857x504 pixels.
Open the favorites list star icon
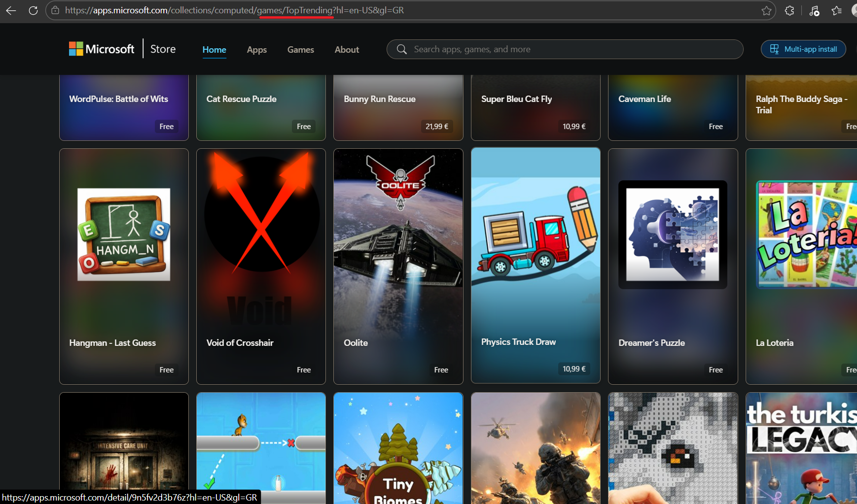pyautogui.click(x=837, y=10)
